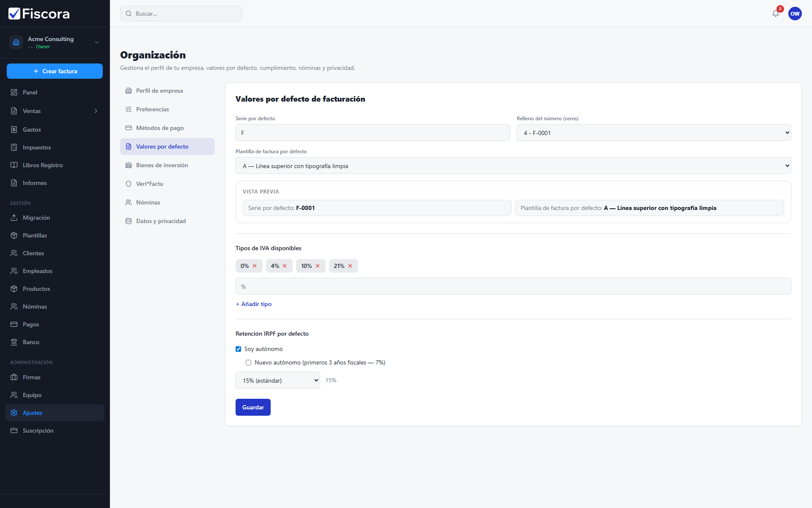The height and width of the screenshot is (508, 812).
Task: Remove the 21% IVA type tag
Action: (x=350, y=266)
